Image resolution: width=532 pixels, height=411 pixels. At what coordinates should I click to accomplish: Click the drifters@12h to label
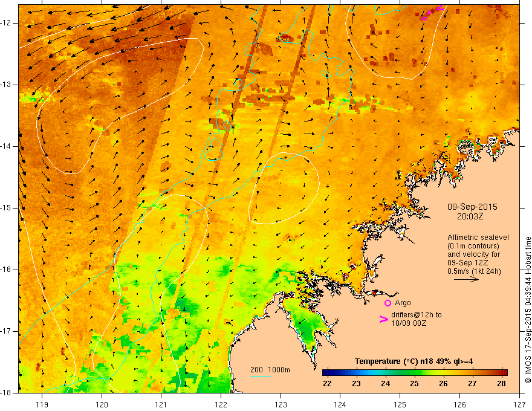click(x=417, y=315)
